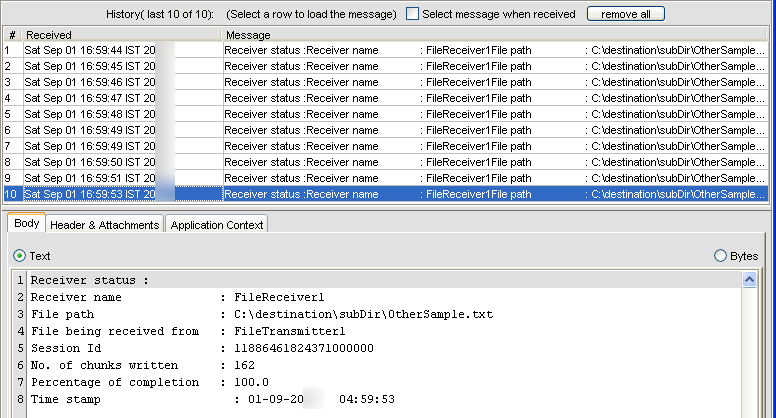The width and height of the screenshot is (776, 418).
Task: Enable Select message when received checkbox
Action: tap(412, 14)
